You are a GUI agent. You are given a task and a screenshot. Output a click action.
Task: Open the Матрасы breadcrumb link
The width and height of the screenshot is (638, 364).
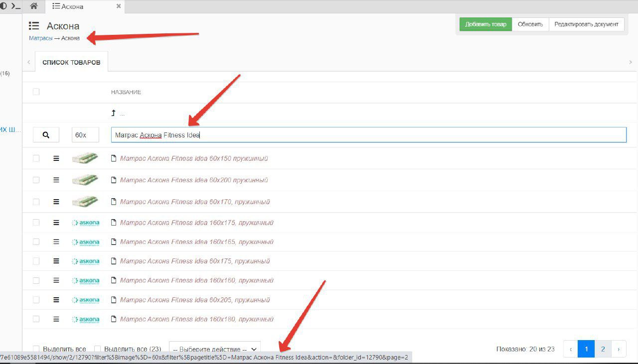click(40, 38)
